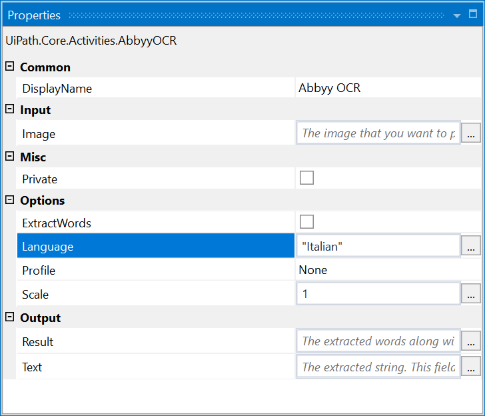Select the DisplayName property label
The image size is (485, 416).
(x=57, y=89)
